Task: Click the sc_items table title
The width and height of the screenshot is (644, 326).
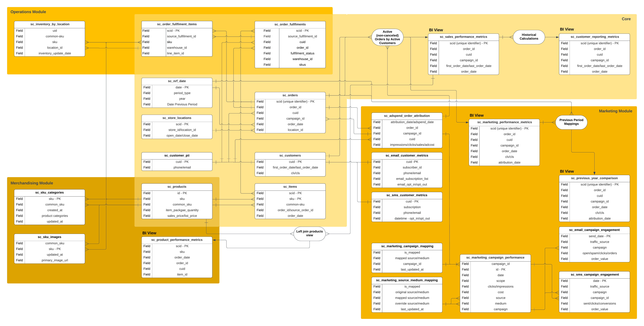Action: pyautogui.click(x=290, y=187)
